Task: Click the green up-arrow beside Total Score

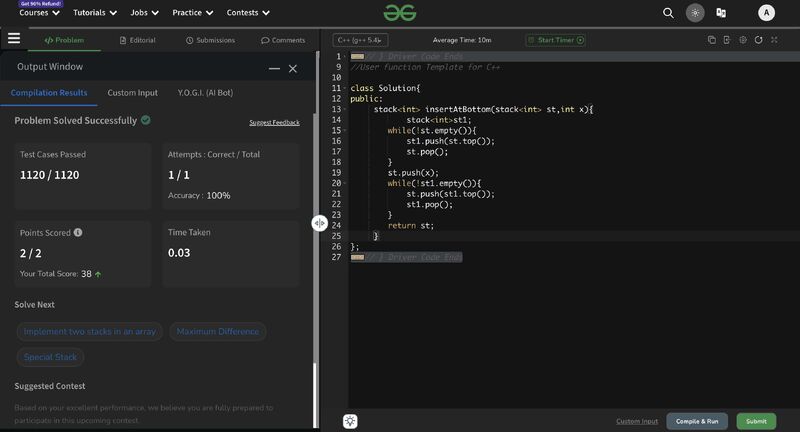Action: click(98, 274)
